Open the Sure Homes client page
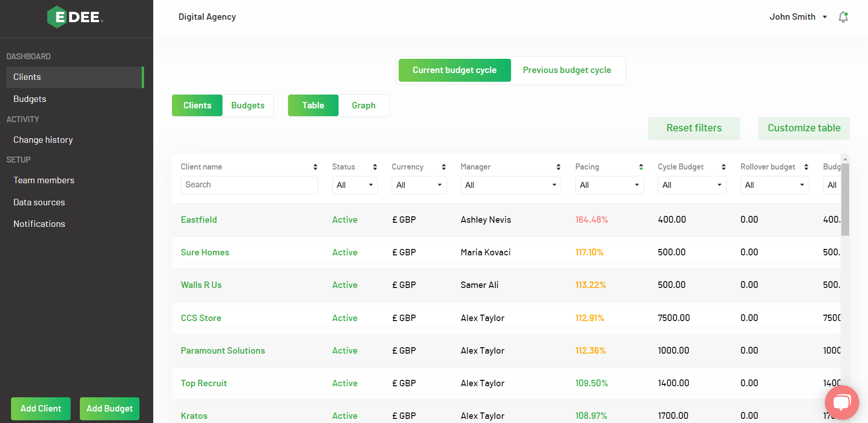The image size is (868, 423). (205, 252)
